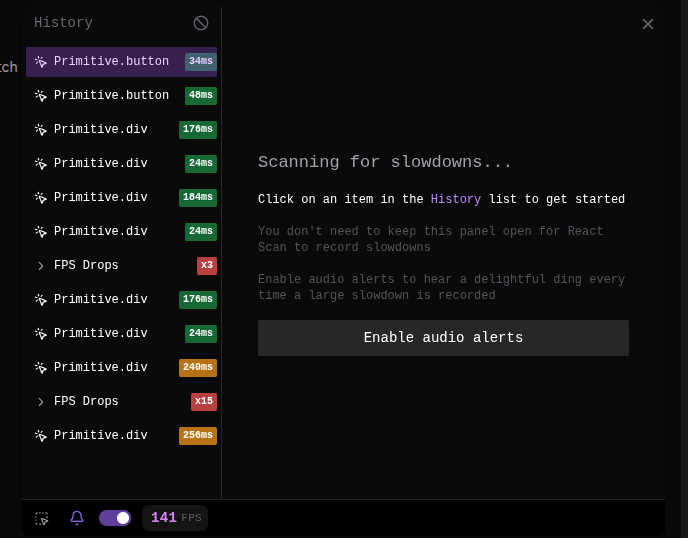Click the notifications bell icon
Viewport: 688px width, 538px height.
77,518
